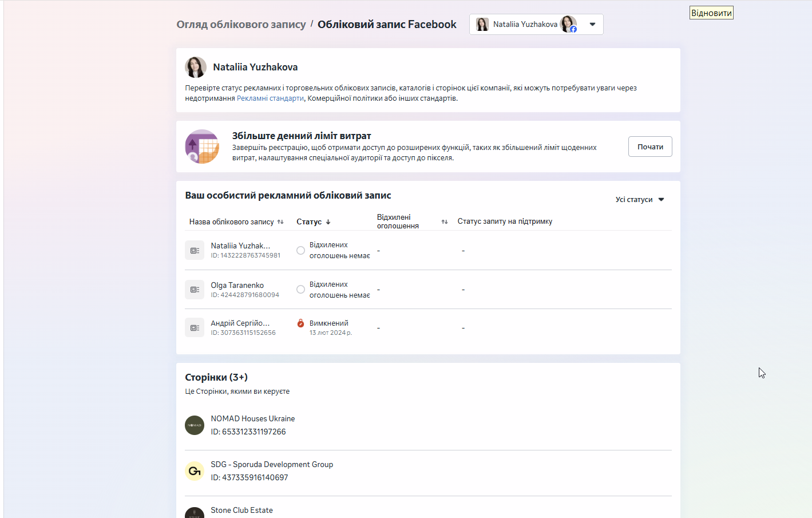Click Відхилених оголошень немає for Nataliia Yuzhak…
This screenshot has width=812, height=518.
[x=340, y=250]
